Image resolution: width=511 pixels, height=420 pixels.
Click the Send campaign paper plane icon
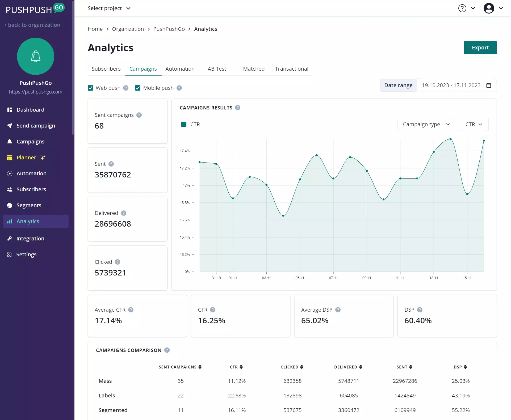click(x=10, y=126)
